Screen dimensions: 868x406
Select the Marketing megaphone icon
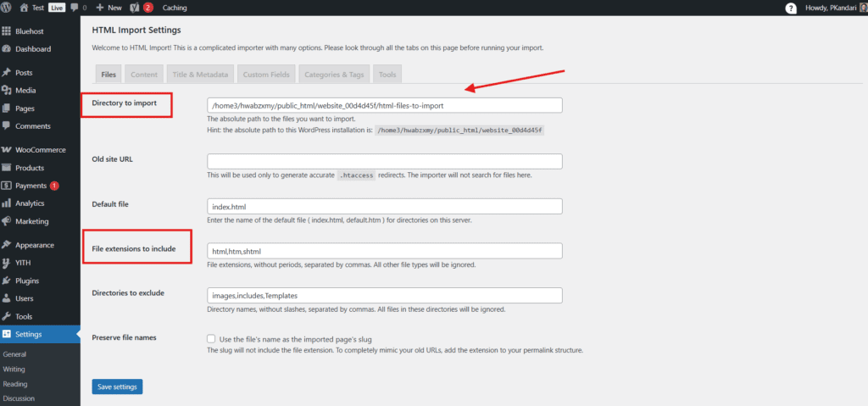pyautogui.click(x=7, y=221)
